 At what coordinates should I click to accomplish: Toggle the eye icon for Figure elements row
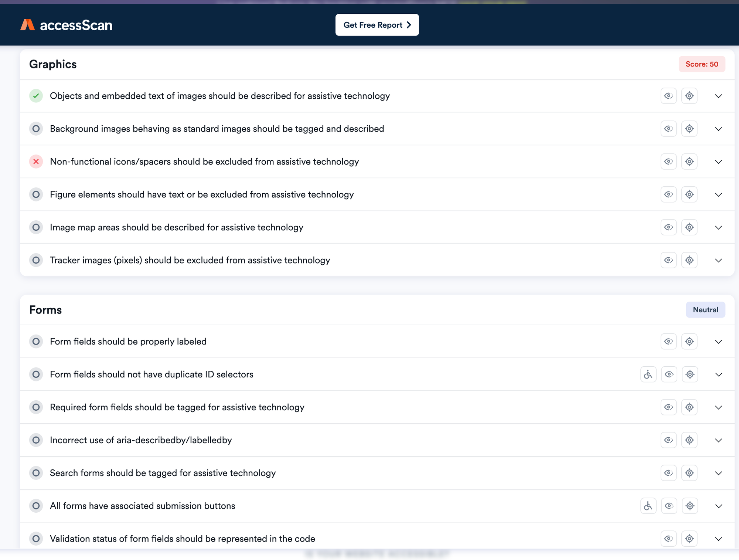[x=668, y=195]
